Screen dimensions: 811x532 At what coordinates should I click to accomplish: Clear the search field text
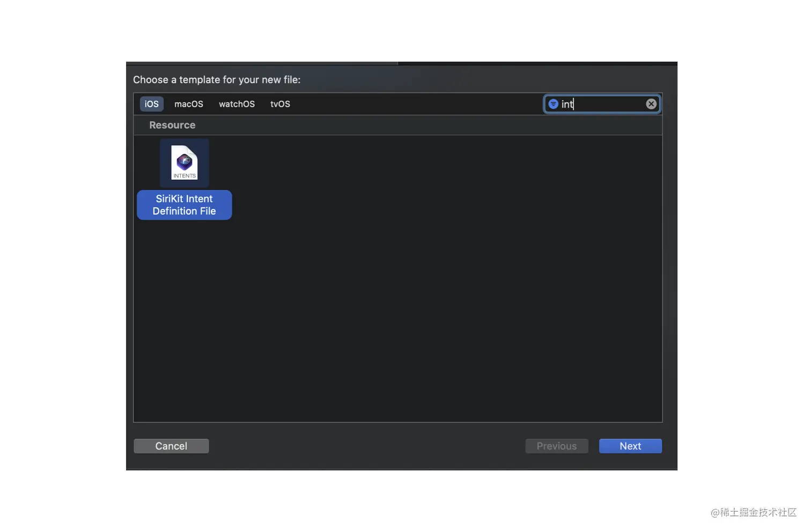[651, 104]
